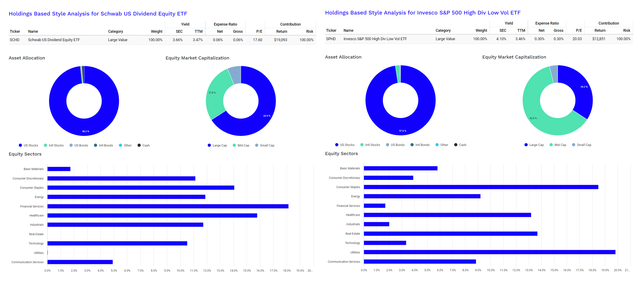Image resolution: width=644 pixels, height=286 pixels.
Task: Click SPHD P/E value 20.03
Action: [577, 39]
